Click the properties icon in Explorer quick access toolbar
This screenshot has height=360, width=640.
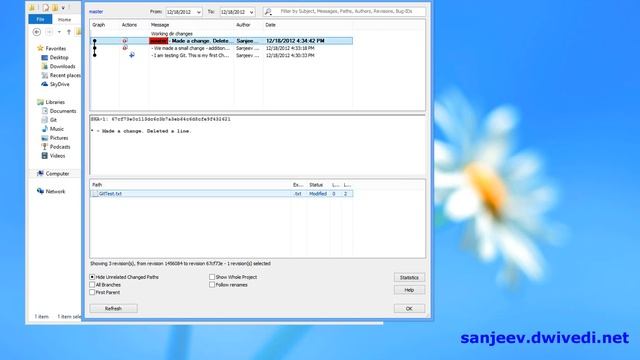pyautogui.click(x=46, y=7)
